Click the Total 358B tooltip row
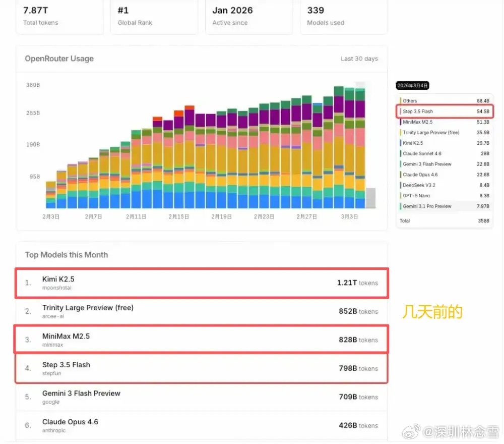The width and height of the screenshot is (504, 444). click(x=445, y=220)
